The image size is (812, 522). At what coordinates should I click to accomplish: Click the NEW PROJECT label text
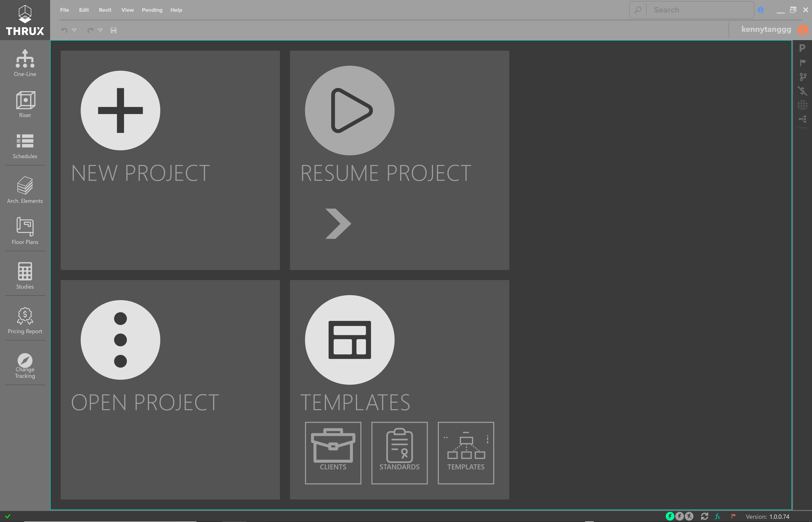(140, 173)
